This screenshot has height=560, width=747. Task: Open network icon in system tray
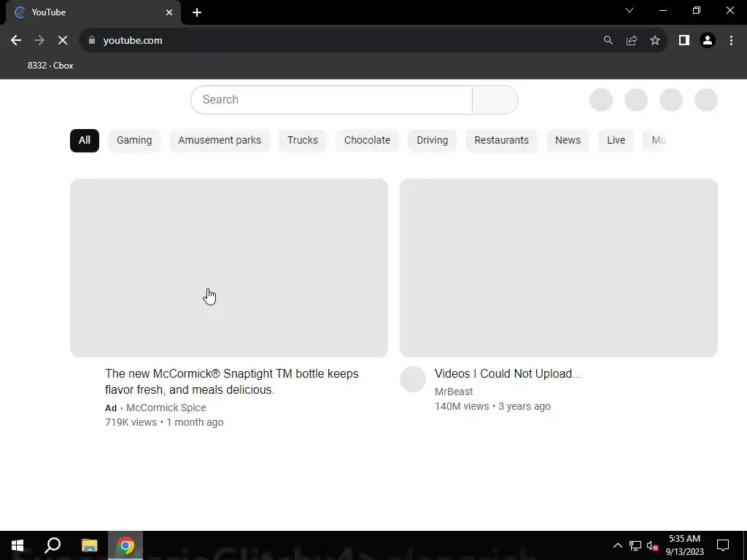(635, 545)
